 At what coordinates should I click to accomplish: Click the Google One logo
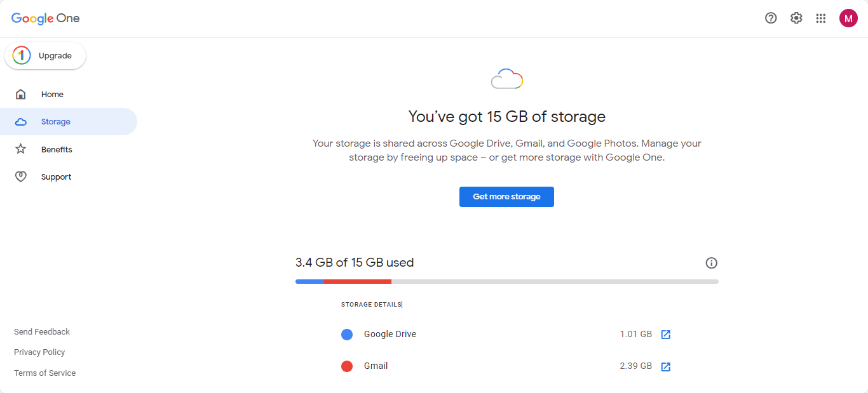(x=46, y=18)
